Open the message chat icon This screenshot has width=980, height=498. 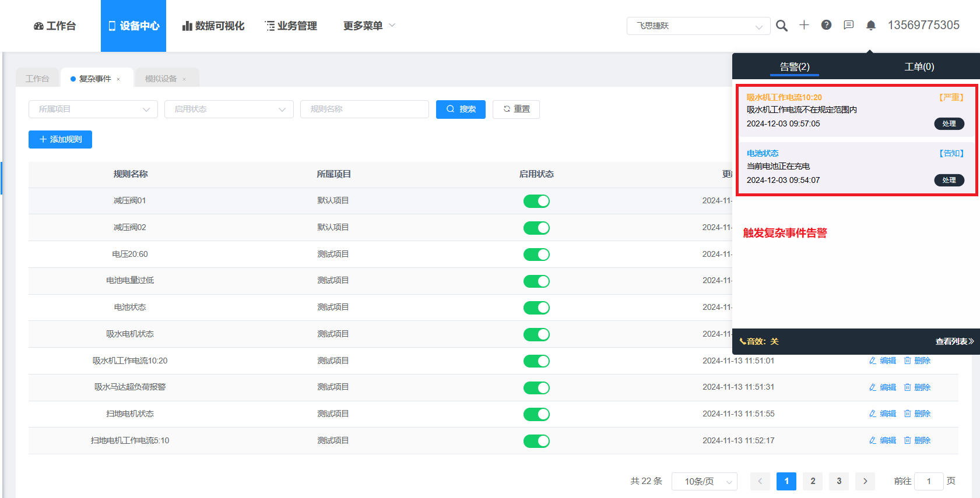(x=849, y=25)
